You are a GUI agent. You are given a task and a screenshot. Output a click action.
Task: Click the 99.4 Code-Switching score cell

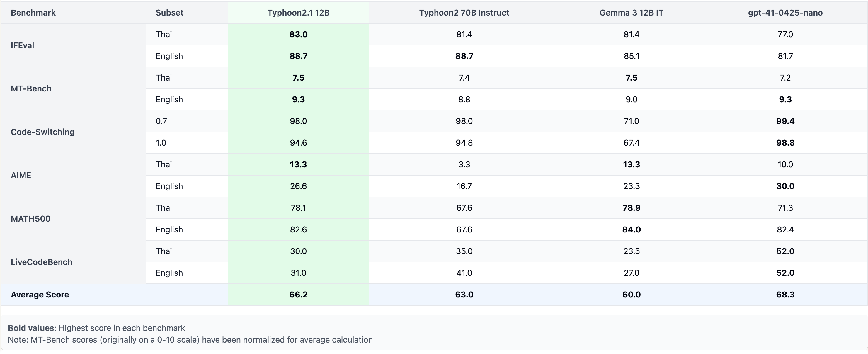coord(785,121)
